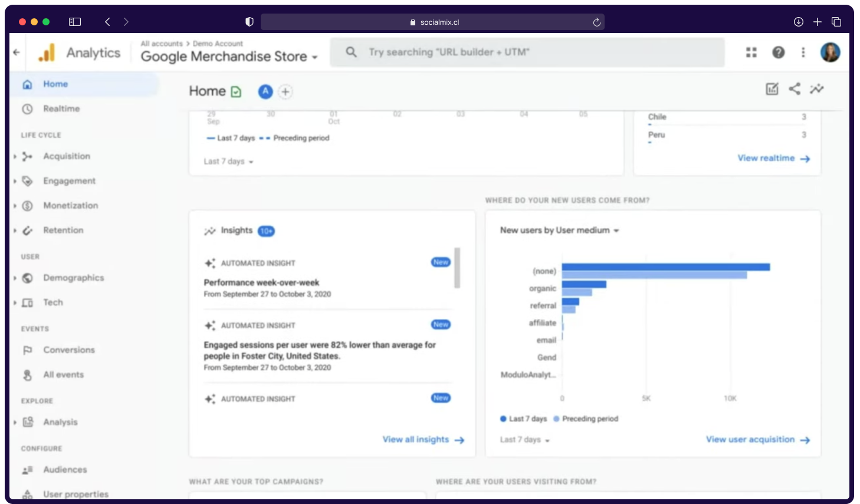Expand the Monetization section arrow
860x504 pixels.
pyautogui.click(x=15, y=206)
